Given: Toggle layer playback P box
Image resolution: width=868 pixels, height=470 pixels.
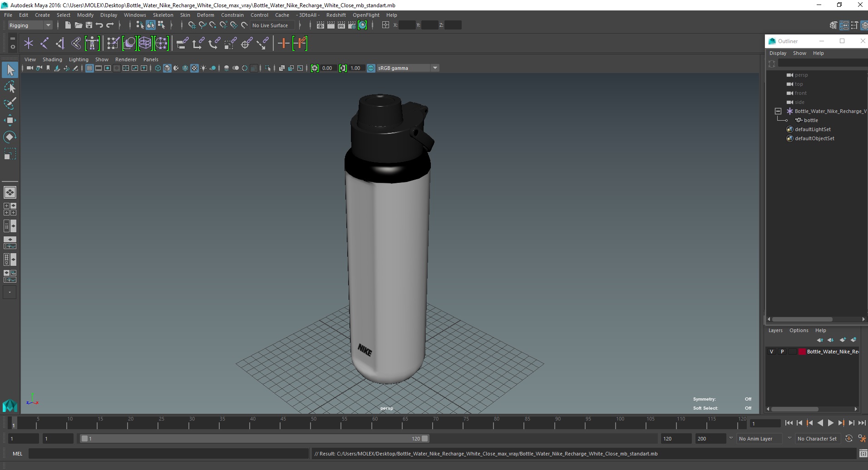Looking at the screenshot, I should pos(782,352).
